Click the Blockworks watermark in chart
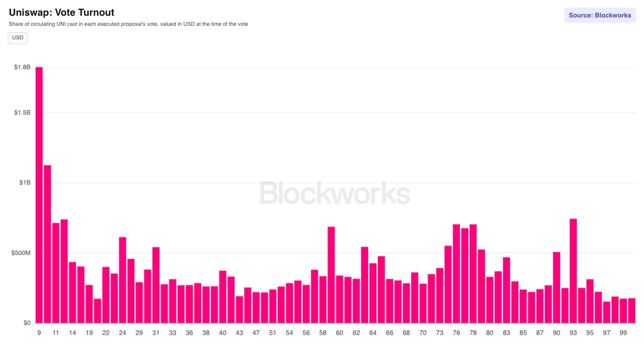Viewport: 644px width, 354px height. [335, 194]
